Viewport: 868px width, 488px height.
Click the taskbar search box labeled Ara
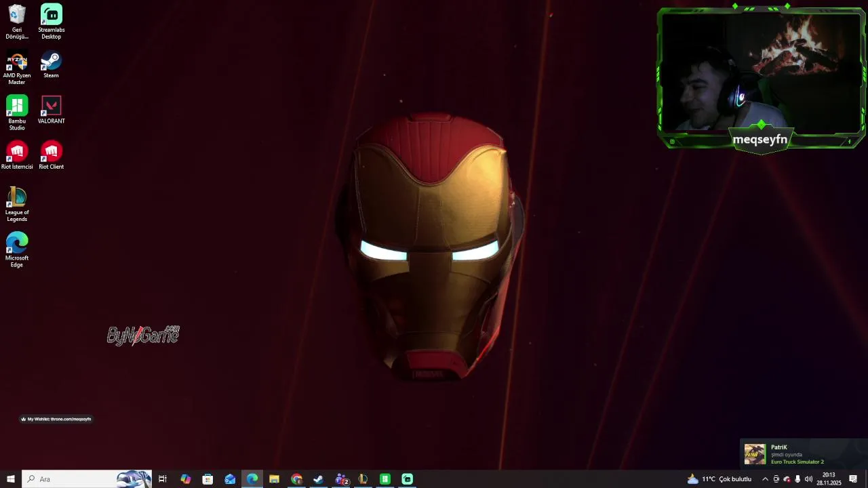pyautogui.click(x=87, y=479)
